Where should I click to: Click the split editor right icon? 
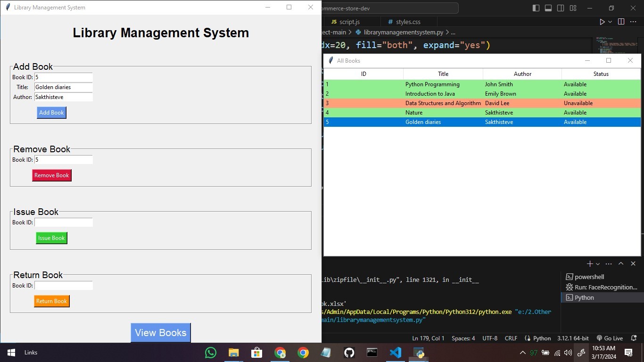[621, 22]
